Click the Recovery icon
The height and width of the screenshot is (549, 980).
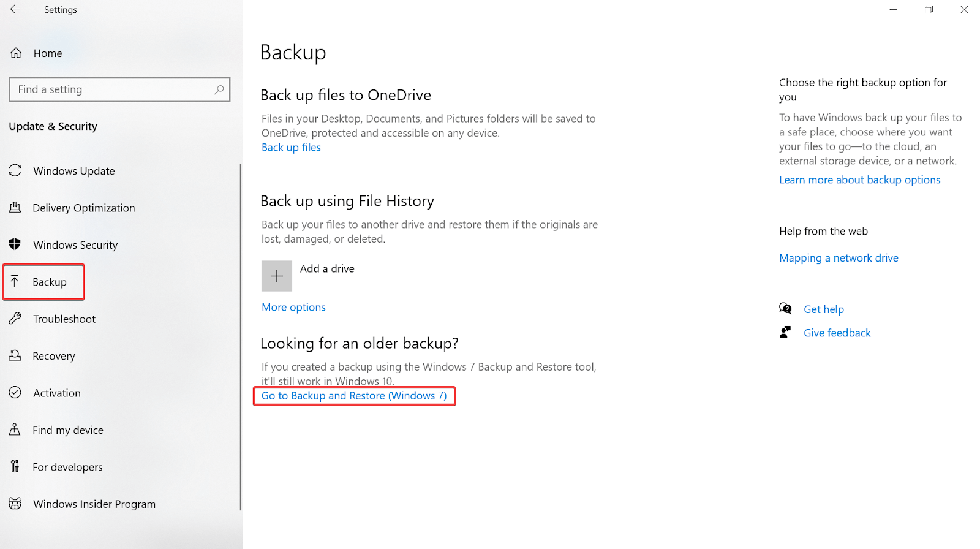coord(15,355)
